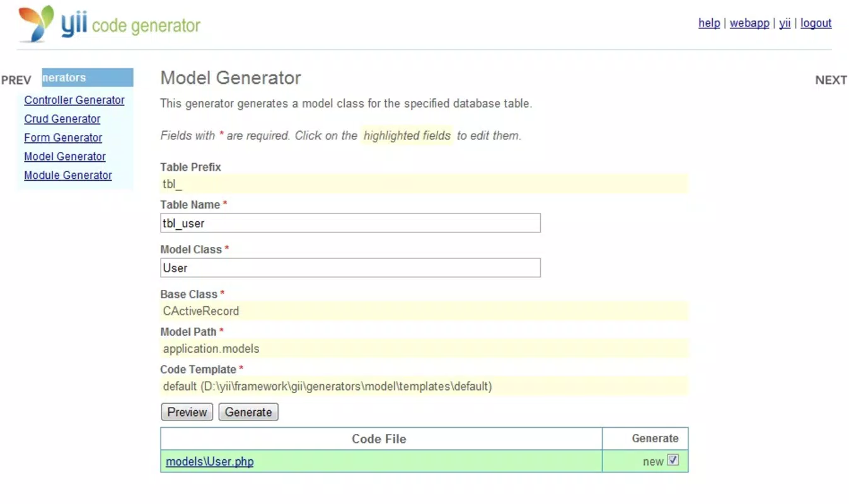Edit the Model Path application.models field
This screenshot has width=849, height=504.
(x=424, y=348)
